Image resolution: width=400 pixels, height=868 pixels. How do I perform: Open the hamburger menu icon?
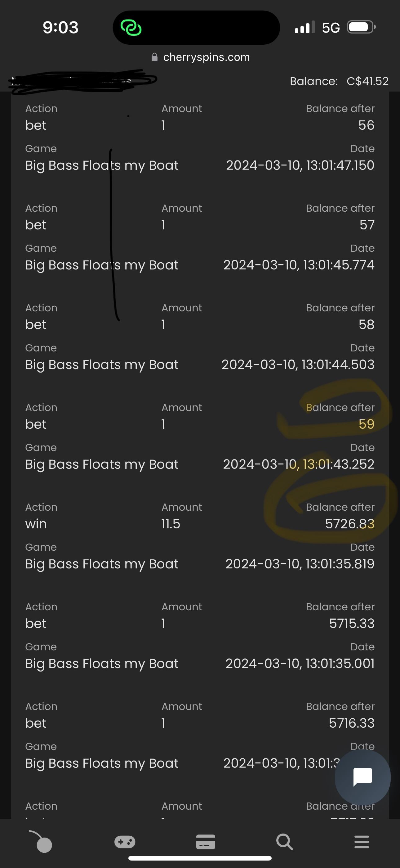click(x=362, y=842)
